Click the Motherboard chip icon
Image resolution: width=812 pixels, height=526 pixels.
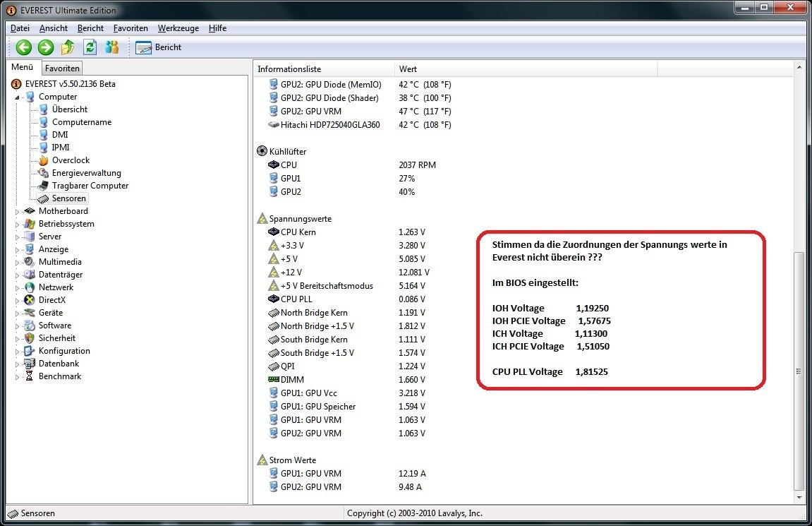(x=30, y=211)
